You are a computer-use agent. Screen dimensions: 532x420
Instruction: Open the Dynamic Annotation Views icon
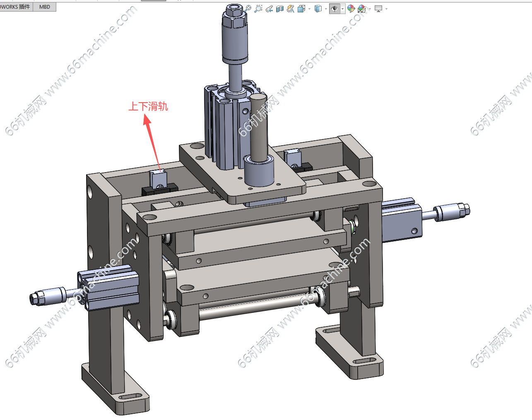pos(291,8)
